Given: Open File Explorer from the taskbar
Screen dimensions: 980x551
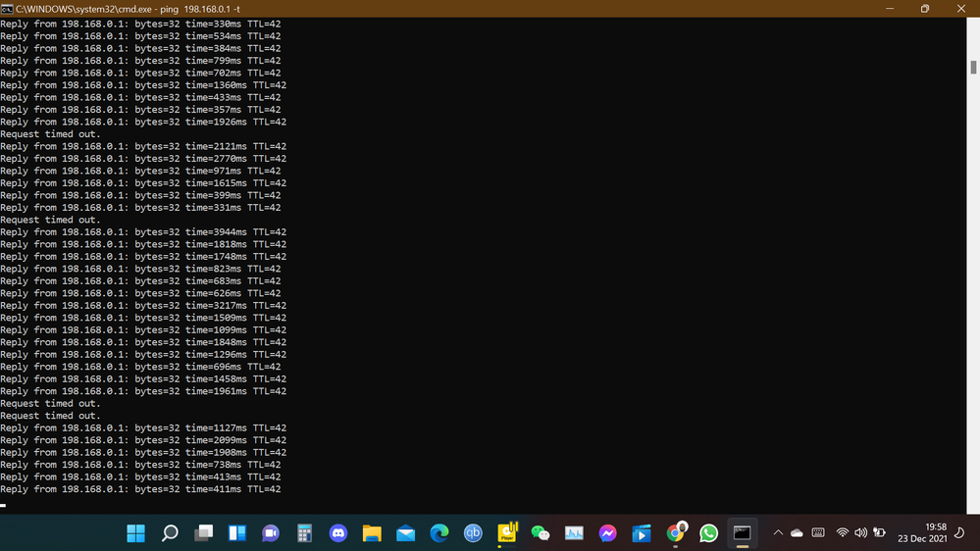Looking at the screenshot, I should pyautogui.click(x=372, y=533).
